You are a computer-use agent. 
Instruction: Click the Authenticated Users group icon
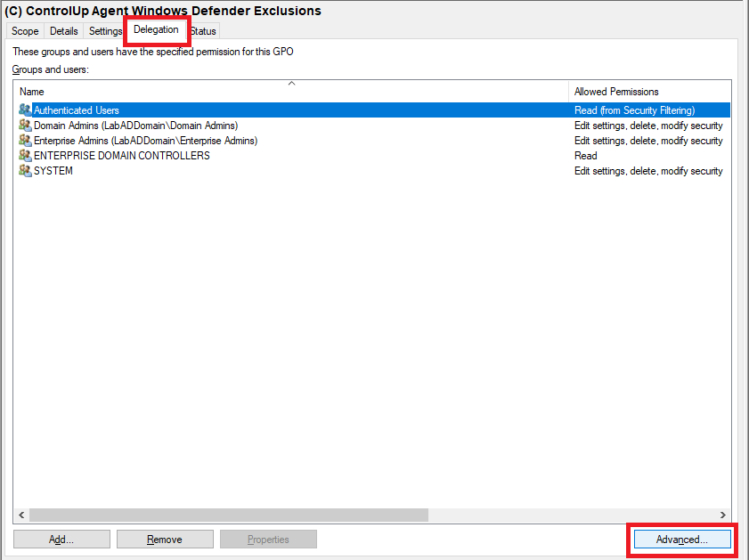25,110
